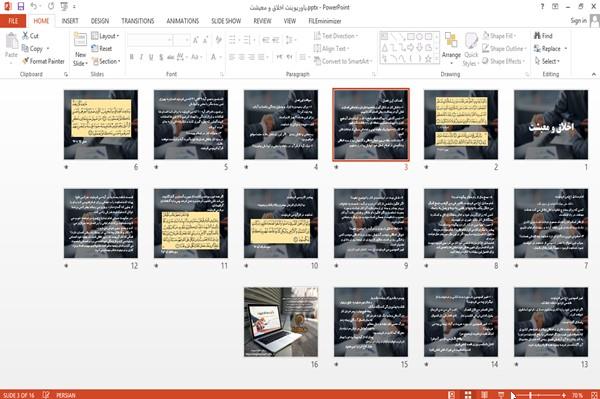Open the Section dropdown
Screen dimensions: 600x399
click(x=106, y=61)
